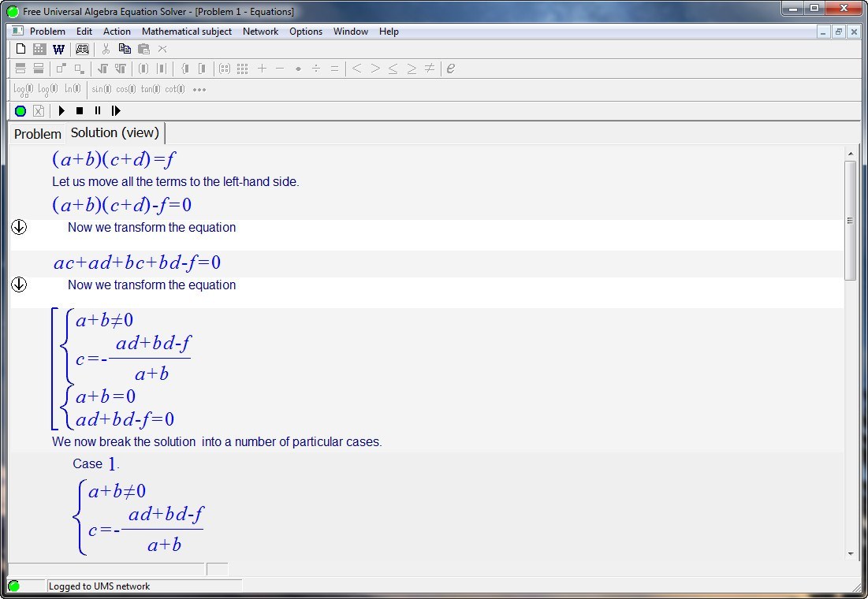Create a new problem document
Image resolution: width=868 pixels, height=599 pixels.
[x=20, y=50]
